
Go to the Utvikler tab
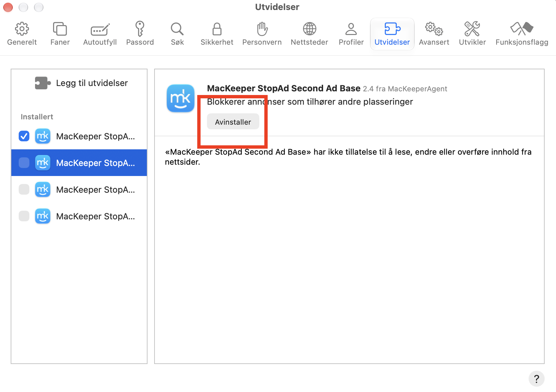472,34
